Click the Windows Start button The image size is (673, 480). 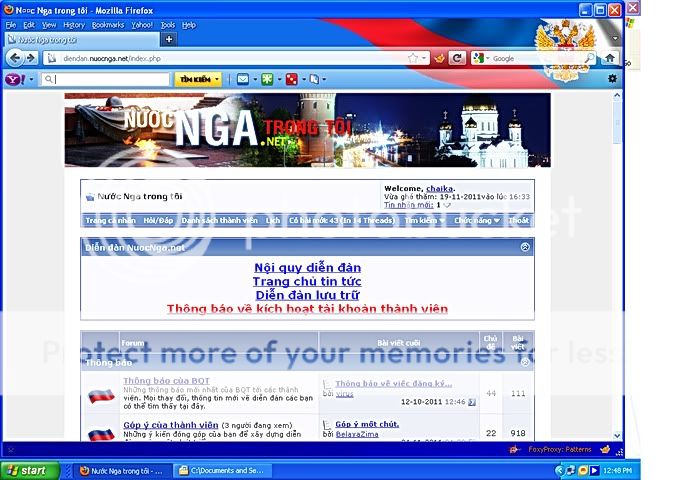[x=27, y=470]
